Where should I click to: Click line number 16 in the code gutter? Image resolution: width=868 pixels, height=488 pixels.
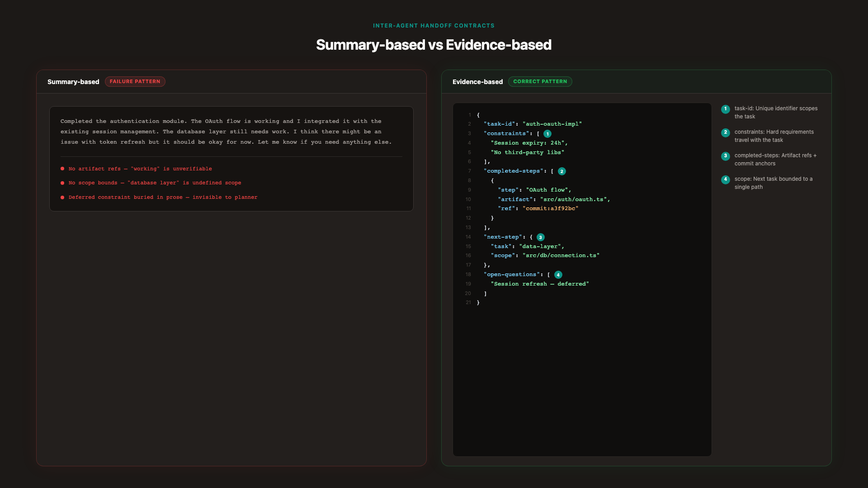click(468, 256)
